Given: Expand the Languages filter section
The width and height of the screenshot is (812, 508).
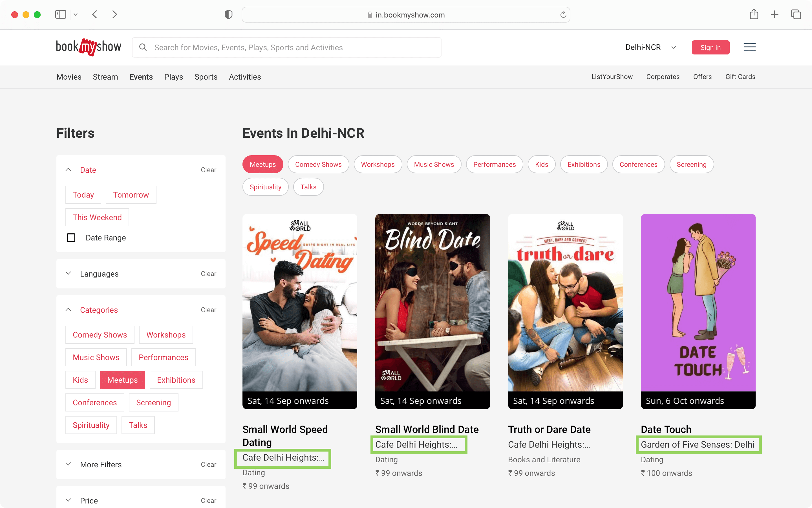Looking at the screenshot, I should point(68,273).
